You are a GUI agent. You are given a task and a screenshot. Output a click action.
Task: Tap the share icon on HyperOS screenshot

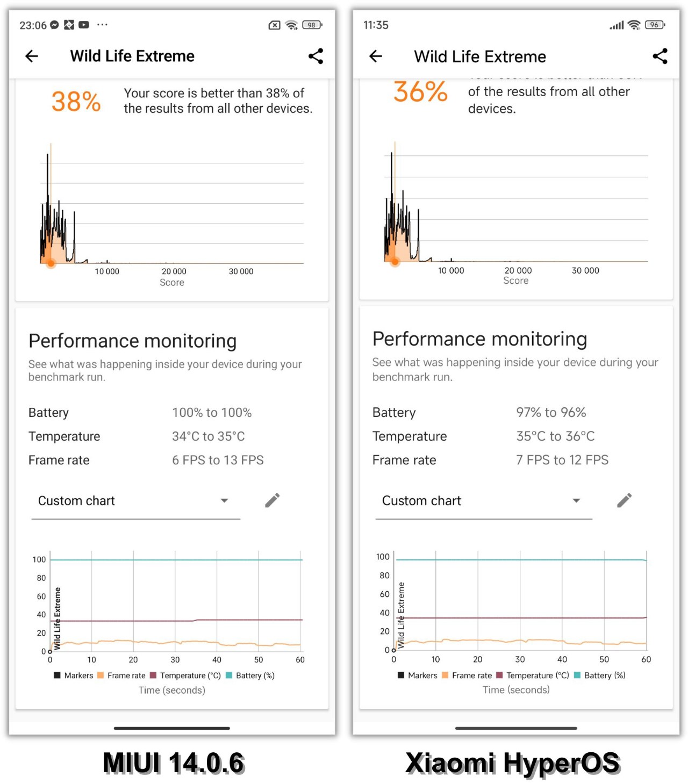pos(660,56)
